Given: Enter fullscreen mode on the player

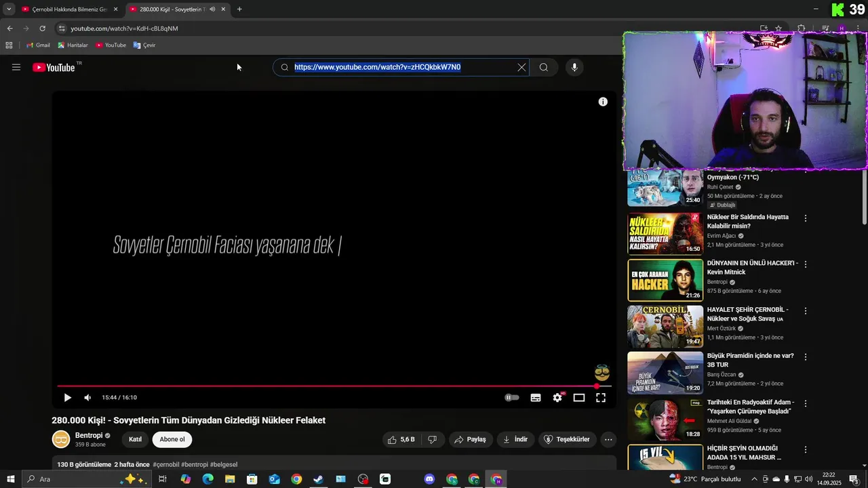Looking at the screenshot, I should [x=601, y=398].
